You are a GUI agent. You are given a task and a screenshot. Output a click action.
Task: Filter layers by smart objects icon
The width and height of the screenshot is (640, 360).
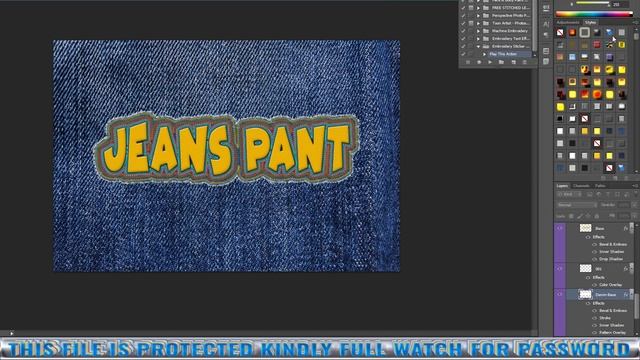(x=626, y=195)
